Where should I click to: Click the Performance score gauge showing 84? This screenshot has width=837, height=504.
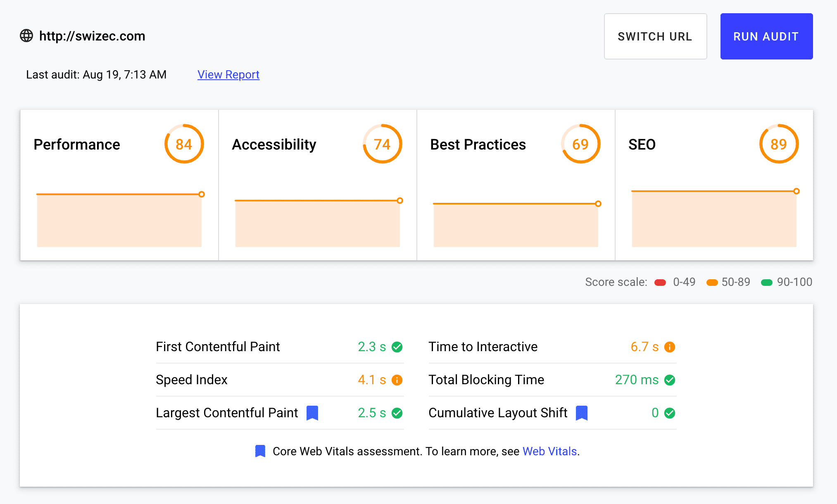coord(184,144)
